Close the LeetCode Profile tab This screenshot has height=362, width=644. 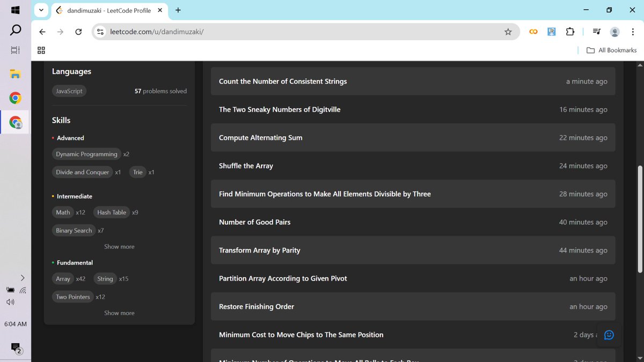[x=160, y=10]
